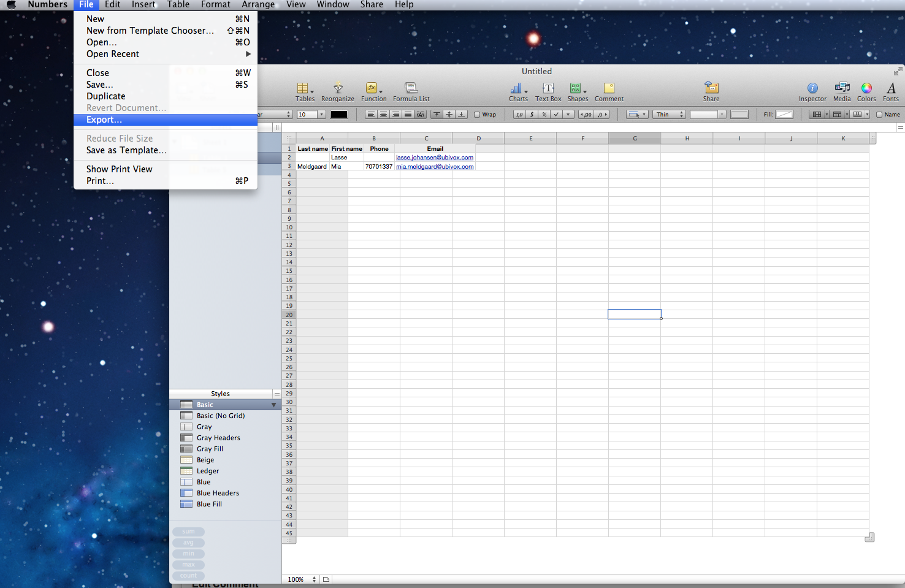
Task: Open the Tables toolbar tool
Action: [305, 92]
